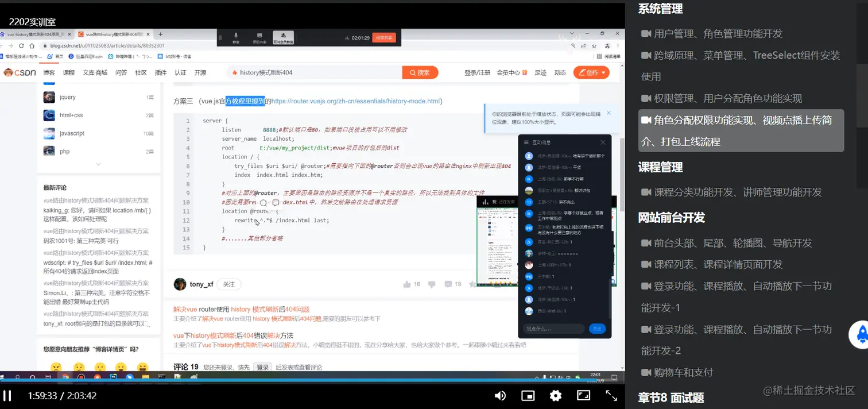Expand category list chevron below php
This screenshot has height=409, width=868.
pyautogui.click(x=98, y=164)
